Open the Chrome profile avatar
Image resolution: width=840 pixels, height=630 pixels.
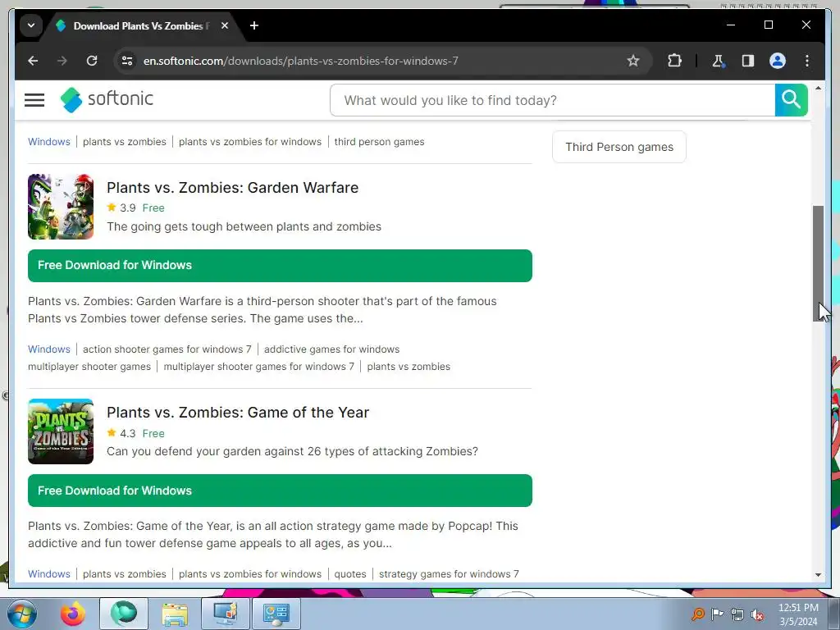[x=778, y=61]
